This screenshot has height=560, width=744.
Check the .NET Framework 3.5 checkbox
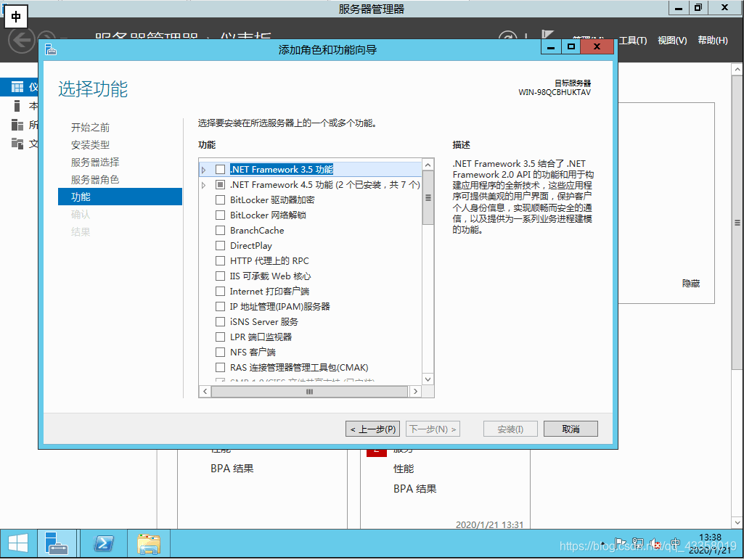220,169
